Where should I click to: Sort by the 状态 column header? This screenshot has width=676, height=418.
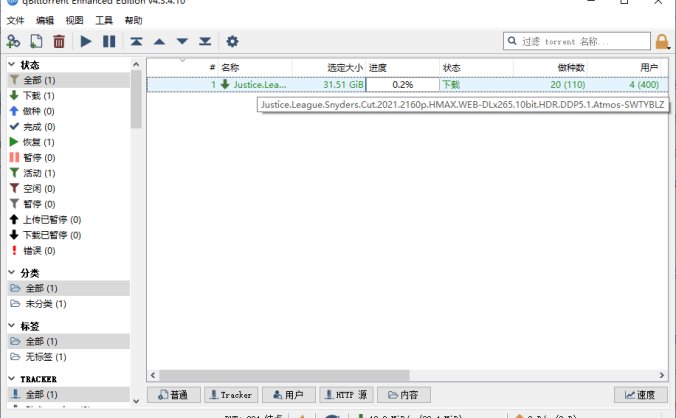(x=476, y=68)
